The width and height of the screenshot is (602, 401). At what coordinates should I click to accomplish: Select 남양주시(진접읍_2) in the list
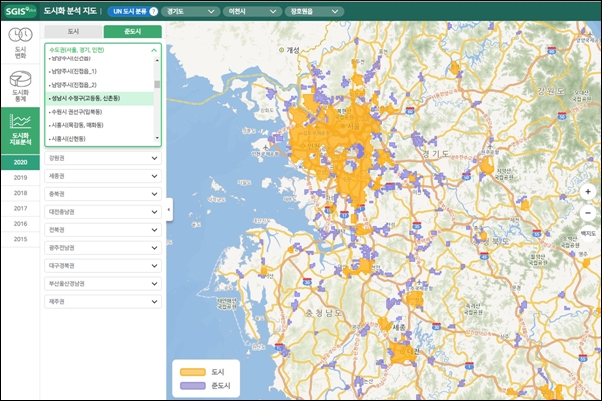(x=99, y=85)
